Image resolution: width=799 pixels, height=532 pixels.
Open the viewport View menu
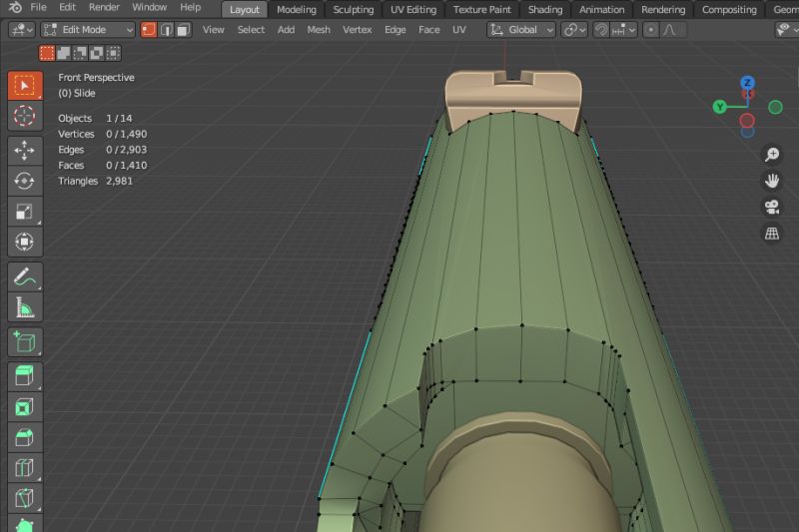point(213,30)
